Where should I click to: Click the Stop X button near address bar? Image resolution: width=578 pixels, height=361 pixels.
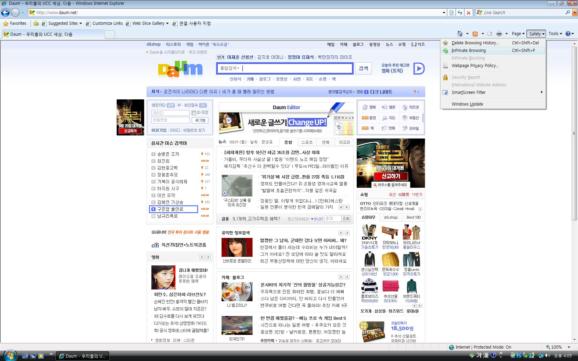click(x=469, y=13)
